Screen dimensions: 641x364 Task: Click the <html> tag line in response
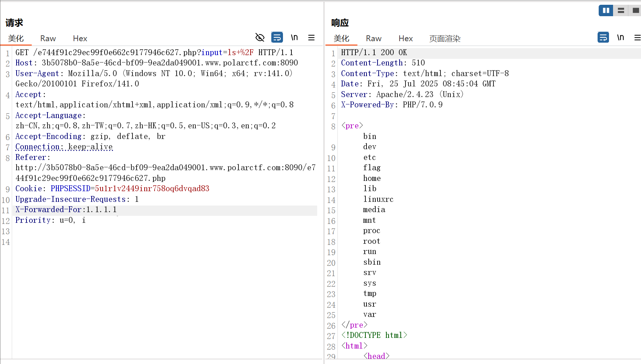354,346
